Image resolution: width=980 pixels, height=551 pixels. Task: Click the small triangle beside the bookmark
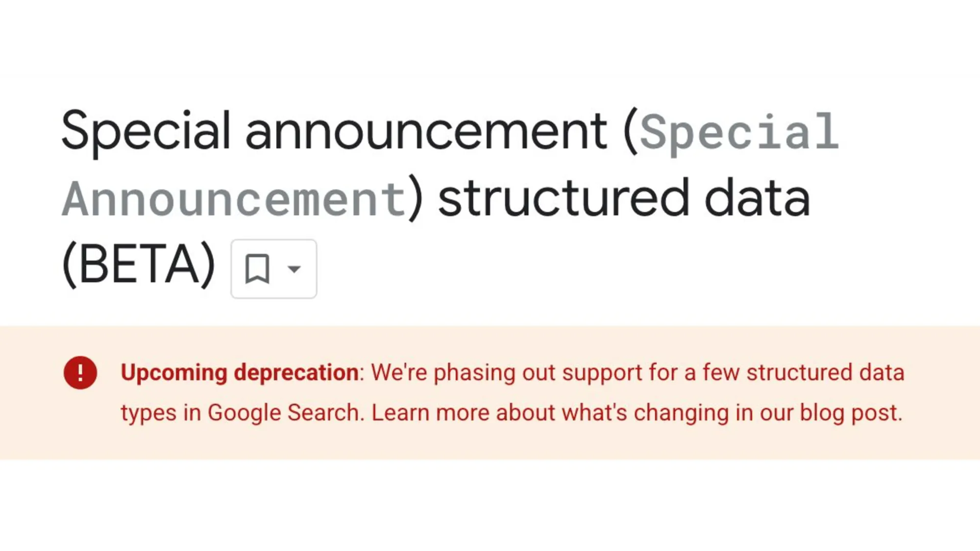coord(293,269)
